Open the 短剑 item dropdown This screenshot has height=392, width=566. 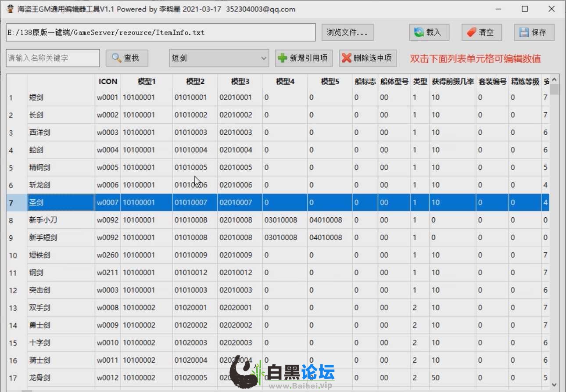(219, 58)
